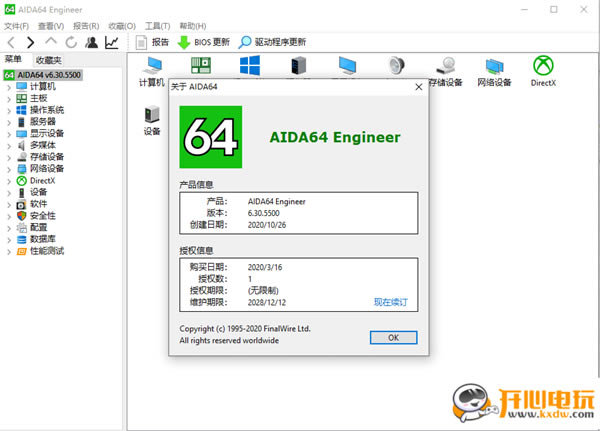
Task: Select 性能测试 in the sidebar tree
Action: 47,251
